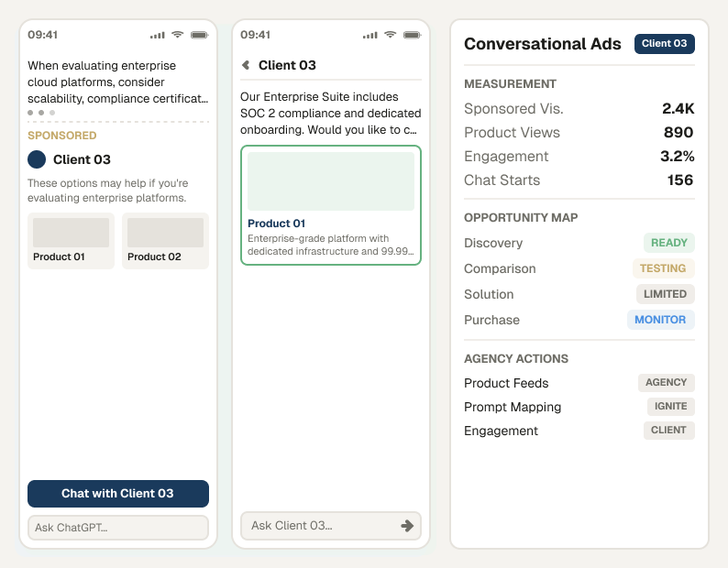Click the wifi icon in first phone status bar

click(x=177, y=35)
